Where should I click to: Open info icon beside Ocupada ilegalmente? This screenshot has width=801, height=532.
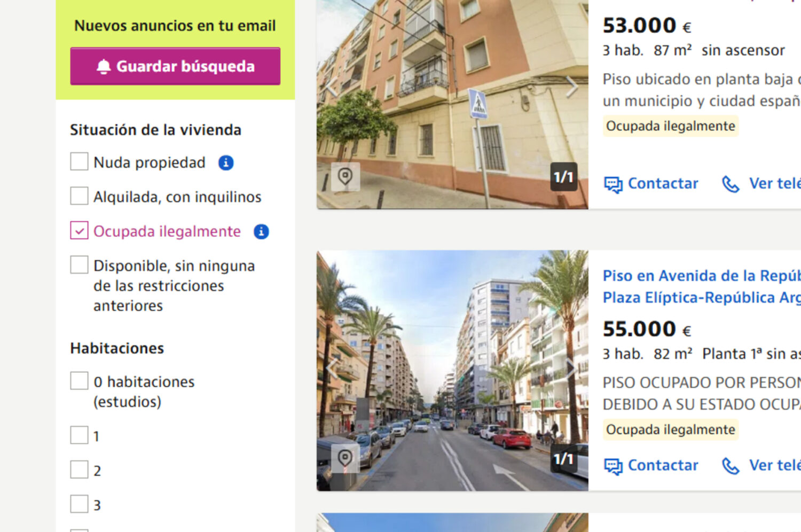(x=261, y=231)
